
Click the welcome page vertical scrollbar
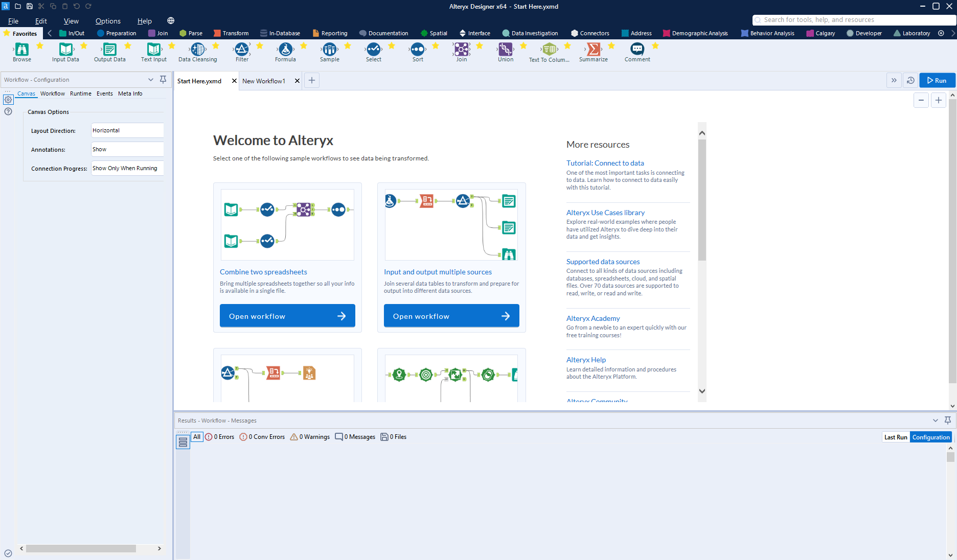click(702, 199)
